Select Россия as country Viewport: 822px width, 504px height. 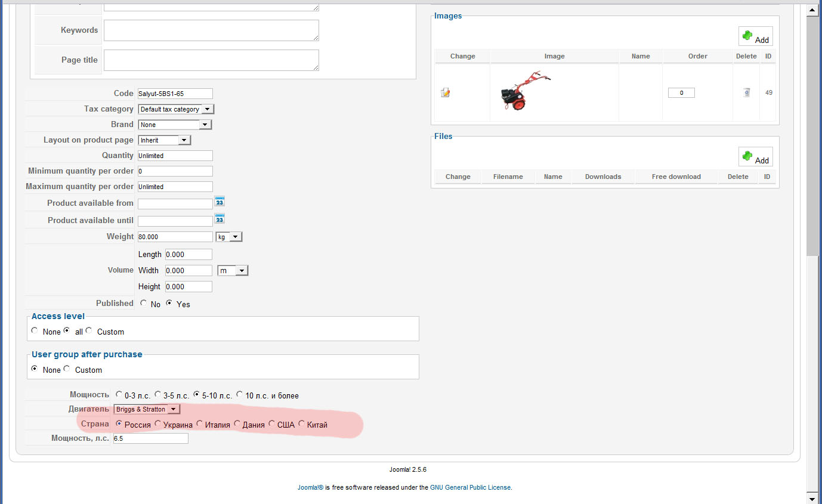click(x=119, y=423)
